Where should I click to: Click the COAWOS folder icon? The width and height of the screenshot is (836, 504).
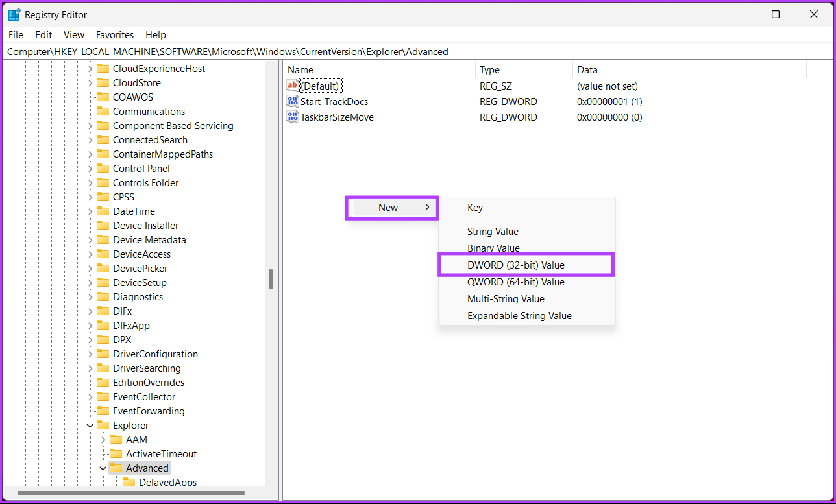103,97
